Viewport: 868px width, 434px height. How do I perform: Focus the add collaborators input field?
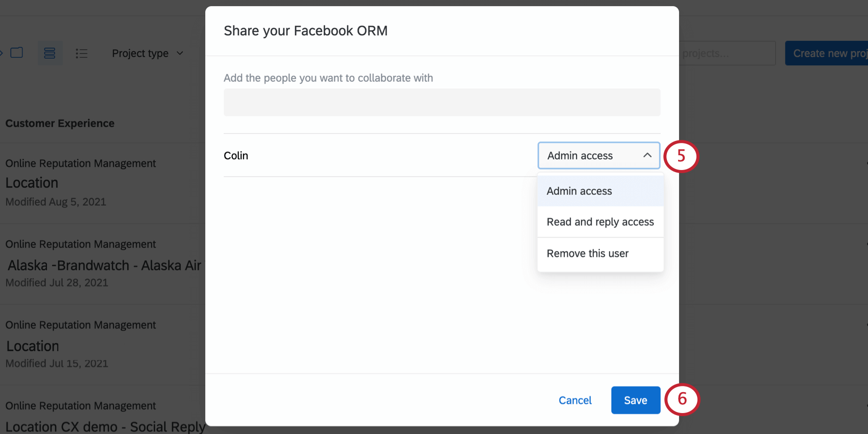pyautogui.click(x=442, y=103)
